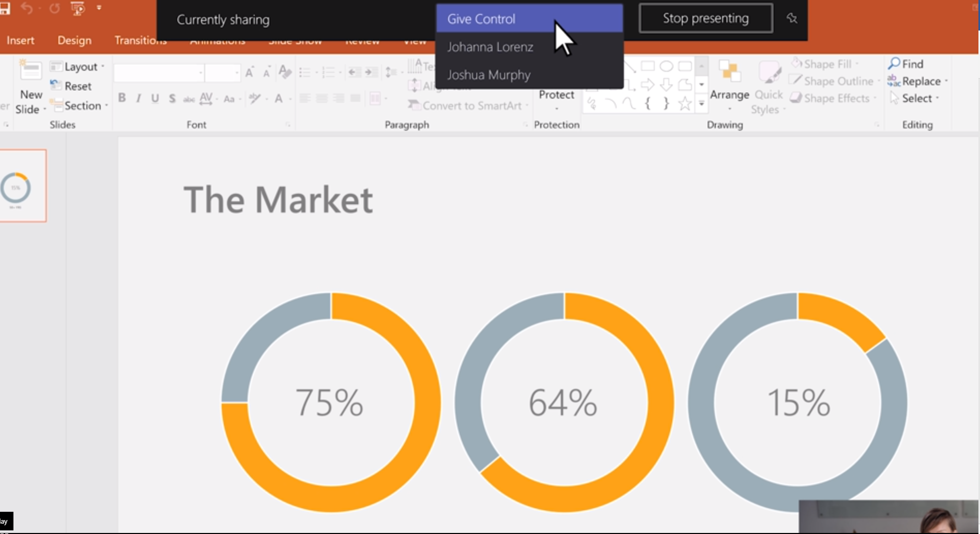The image size is (980, 534).
Task: Click the Reset slide icon
Action: tap(55, 86)
